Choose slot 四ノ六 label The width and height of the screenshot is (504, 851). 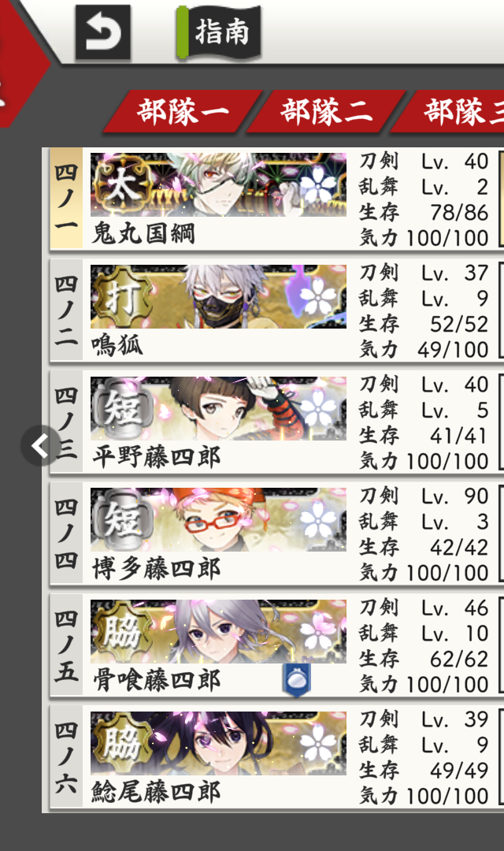66,756
